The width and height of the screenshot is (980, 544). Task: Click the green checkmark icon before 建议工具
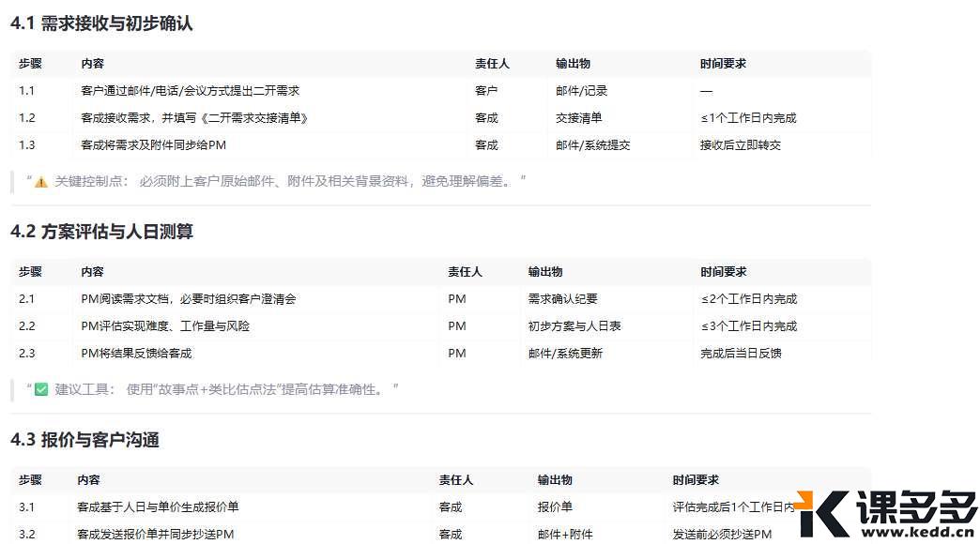click(41, 390)
